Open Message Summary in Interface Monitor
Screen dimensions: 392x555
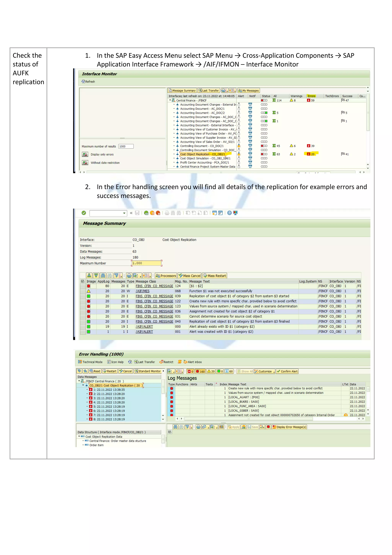(x=182, y=91)
